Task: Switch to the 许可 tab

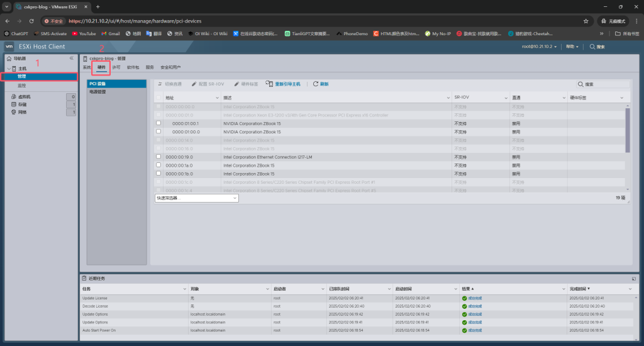Action: point(116,67)
